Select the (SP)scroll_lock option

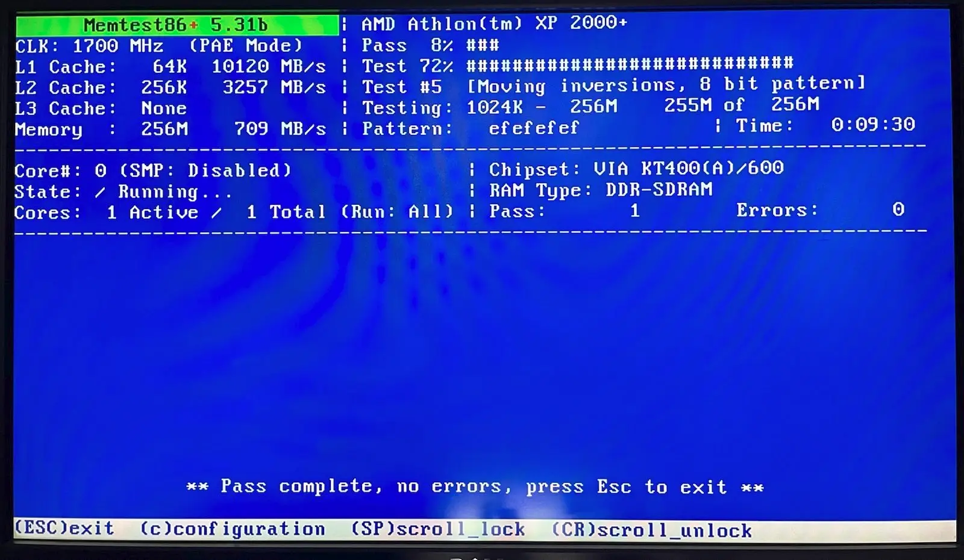pyautogui.click(x=438, y=529)
